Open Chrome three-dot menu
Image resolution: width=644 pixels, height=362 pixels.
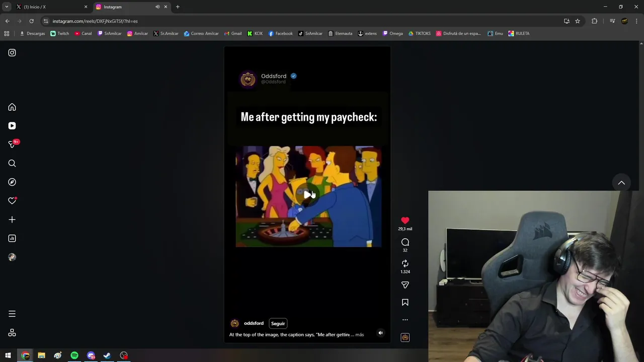[x=637, y=21]
